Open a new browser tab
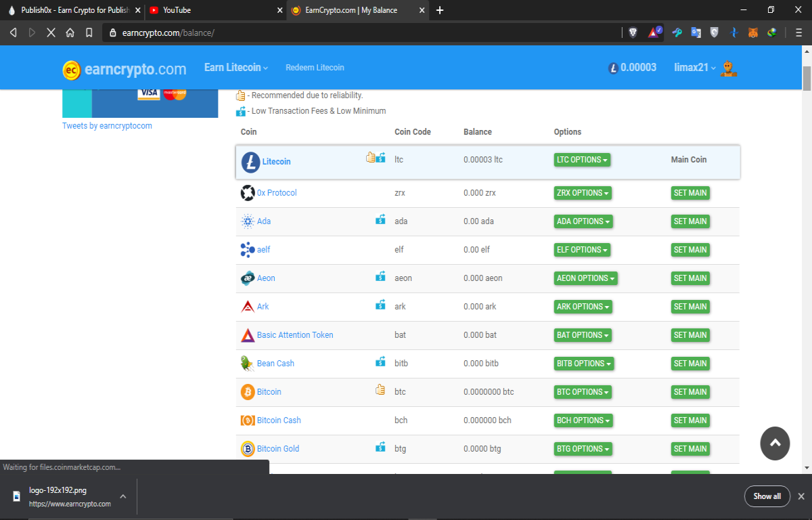This screenshot has width=812, height=520. (440, 10)
